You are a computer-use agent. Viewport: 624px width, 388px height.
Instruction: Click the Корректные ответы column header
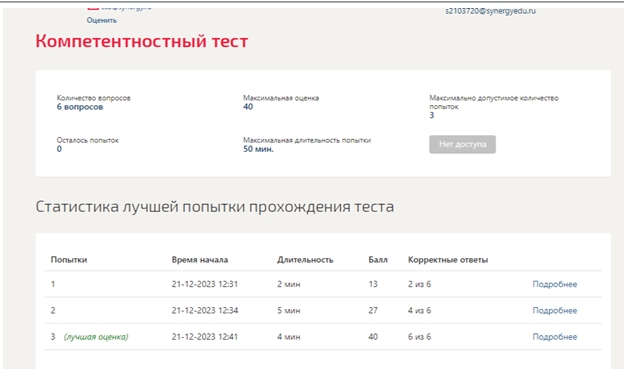tap(448, 260)
